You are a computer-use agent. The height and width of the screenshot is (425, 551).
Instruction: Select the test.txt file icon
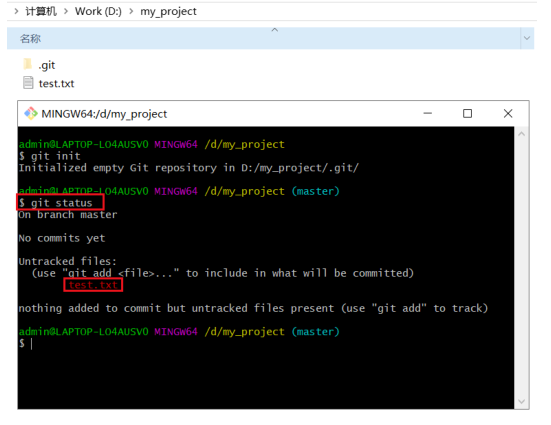28,83
